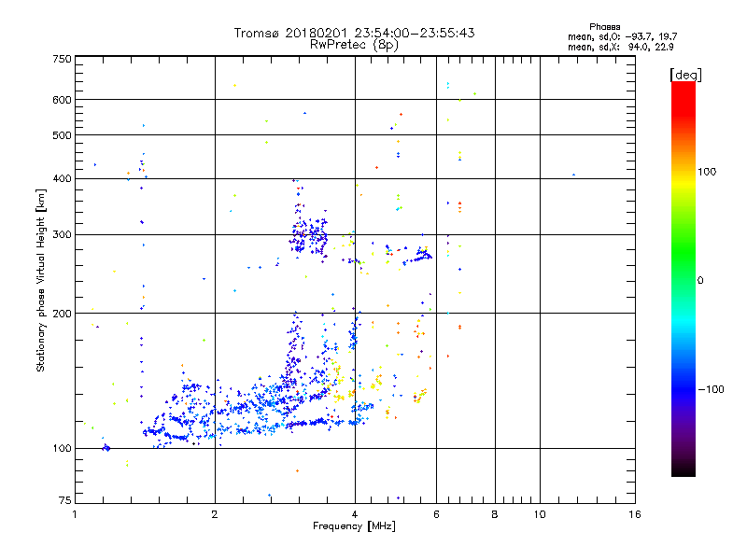Click the rainbow phase colorbar
747x560 pixels.
click(684, 278)
